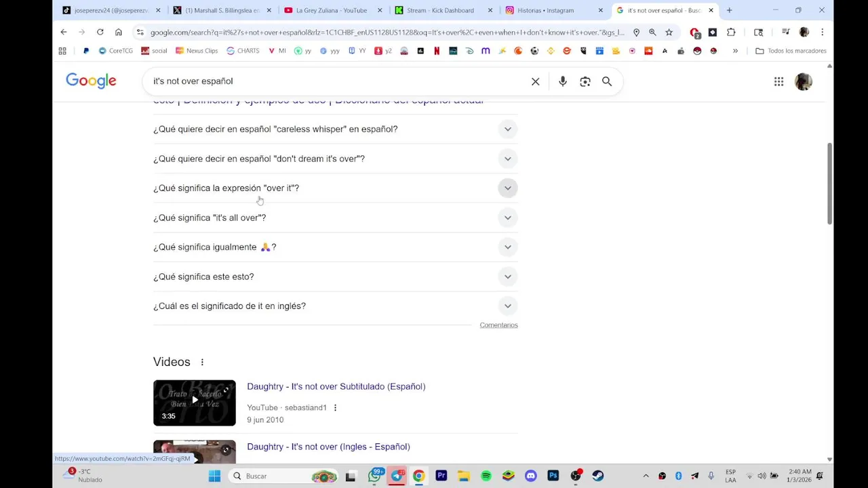Clear the Google search box with the X
The width and height of the screenshot is (868, 488).
click(x=535, y=81)
